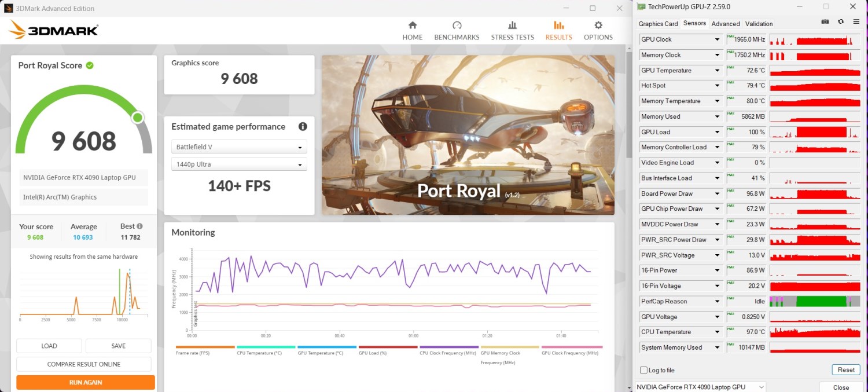Open the Hot Spot sensor dropdown
Image resolution: width=868 pixels, height=392 pixels.
(718, 86)
